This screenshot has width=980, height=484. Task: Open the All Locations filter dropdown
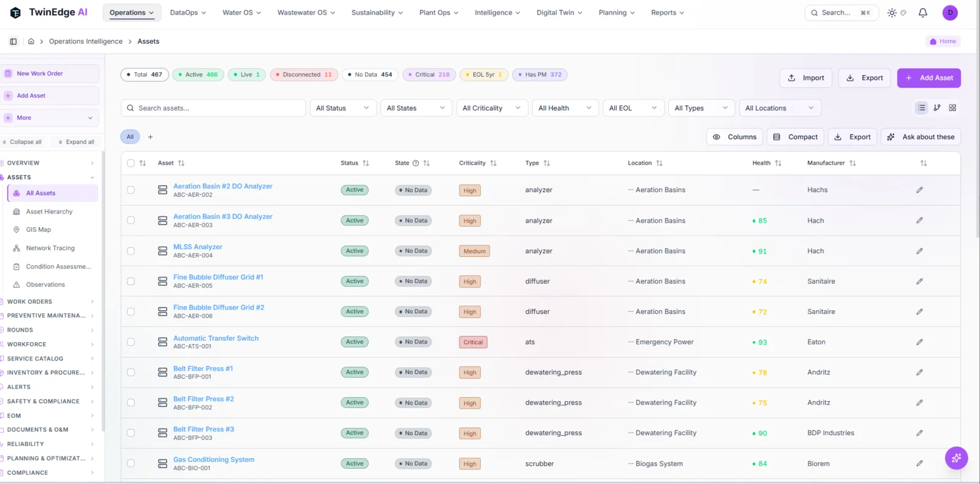pyautogui.click(x=780, y=108)
